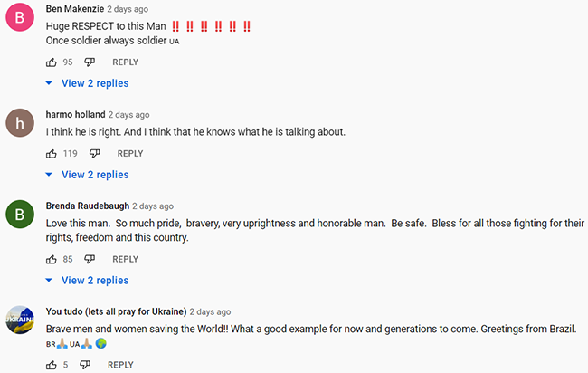Like Brenda Raudebaugh's comment
Image resolution: width=588 pixels, height=373 pixels.
[x=52, y=259]
